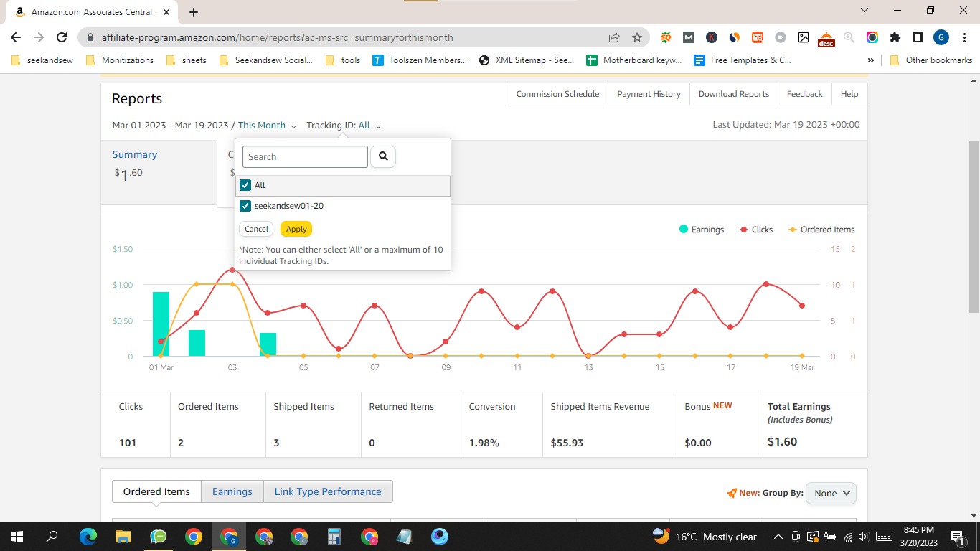The height and width of the screenshot is (551, 980).
Task: Open notification center icon in taskbar
Action: (956, 537)
